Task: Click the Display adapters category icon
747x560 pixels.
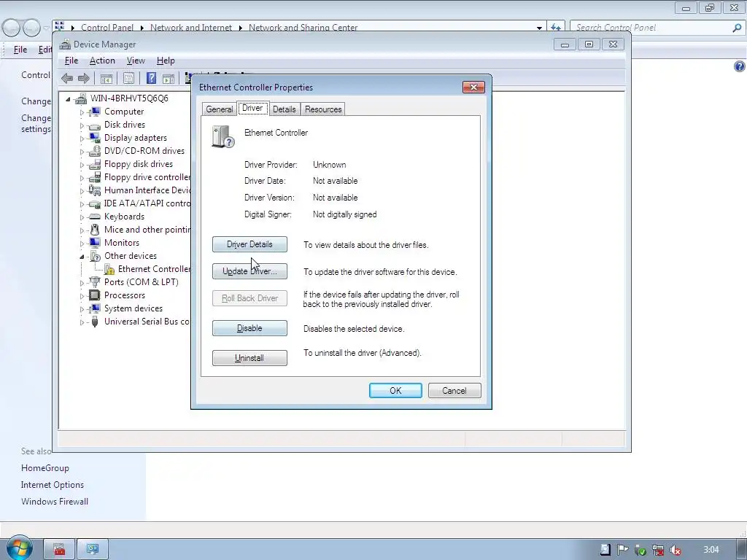Action: tap(94, 138)
